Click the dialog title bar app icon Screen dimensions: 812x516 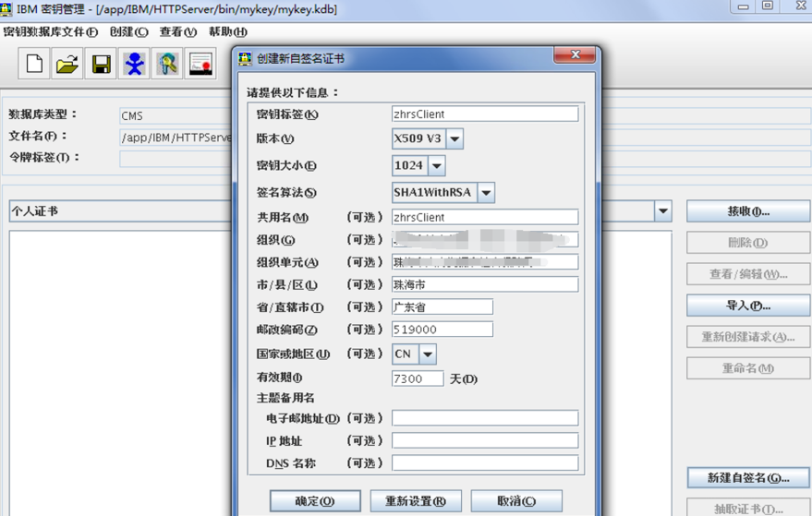245,58
